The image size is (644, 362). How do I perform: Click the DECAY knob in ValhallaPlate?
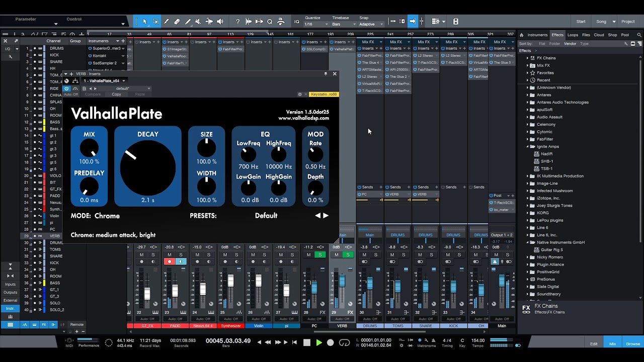tap(147, 168)
